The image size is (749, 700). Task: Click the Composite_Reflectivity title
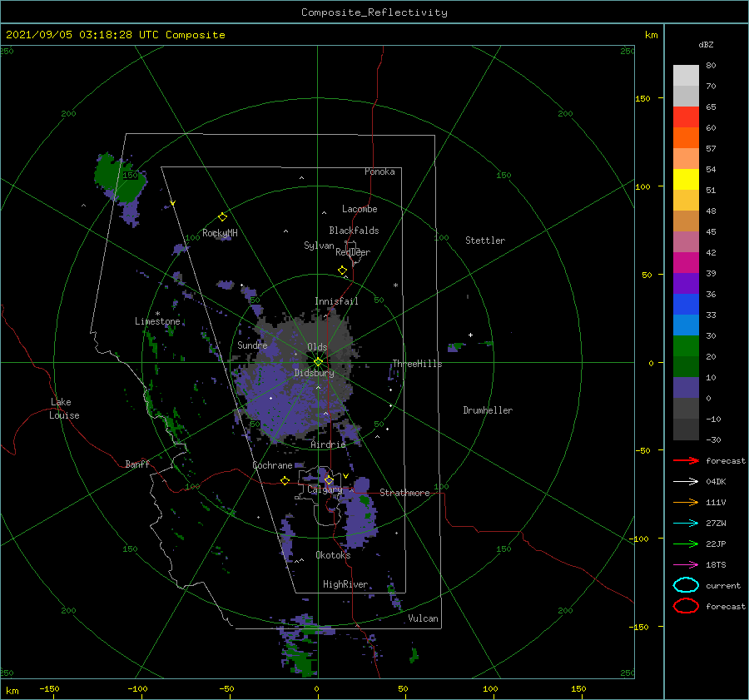tap(374, 12)
